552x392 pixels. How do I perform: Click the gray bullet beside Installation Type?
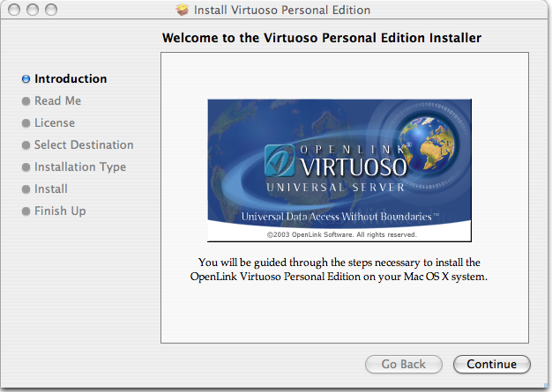26,167
